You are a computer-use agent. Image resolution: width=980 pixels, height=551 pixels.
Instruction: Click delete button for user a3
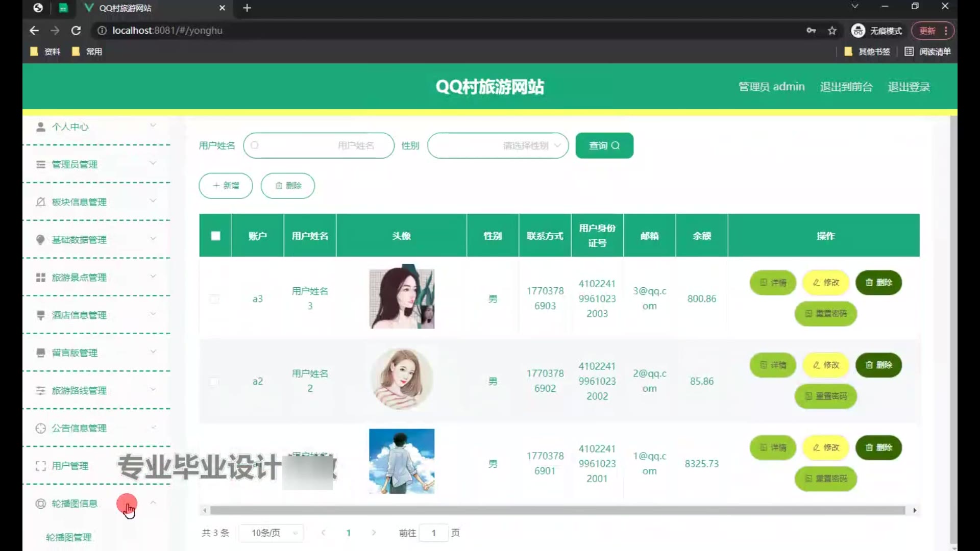(878, 283)
